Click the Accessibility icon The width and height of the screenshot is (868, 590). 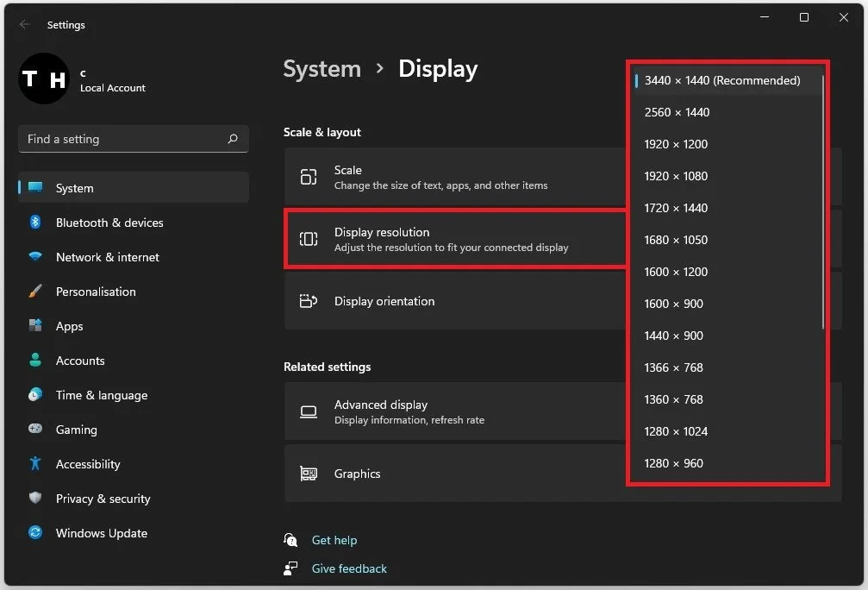[34, 464]
